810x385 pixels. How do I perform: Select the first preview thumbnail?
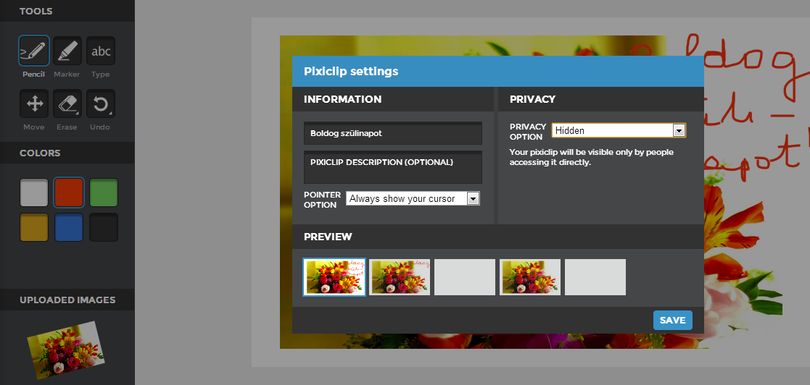[x=334, y=278]
